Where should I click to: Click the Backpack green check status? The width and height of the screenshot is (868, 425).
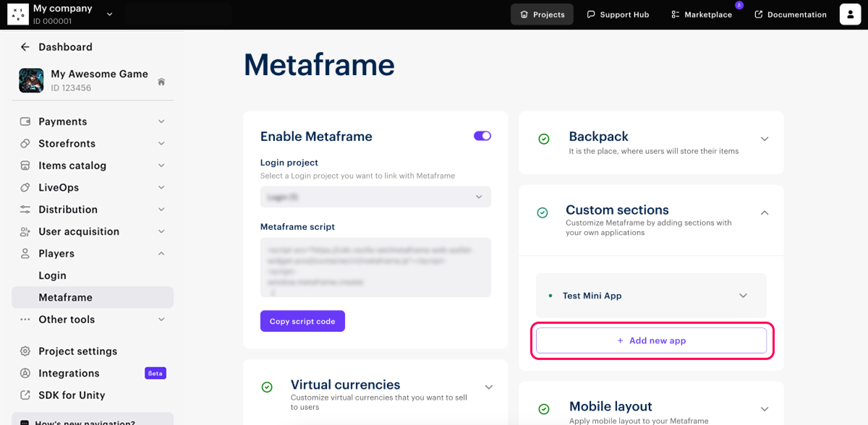tap(544, 139)
